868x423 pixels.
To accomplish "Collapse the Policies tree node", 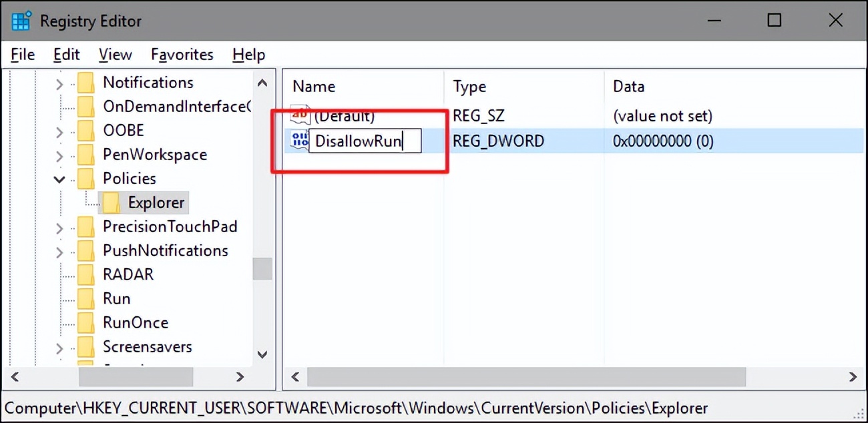I will point(59,178).
